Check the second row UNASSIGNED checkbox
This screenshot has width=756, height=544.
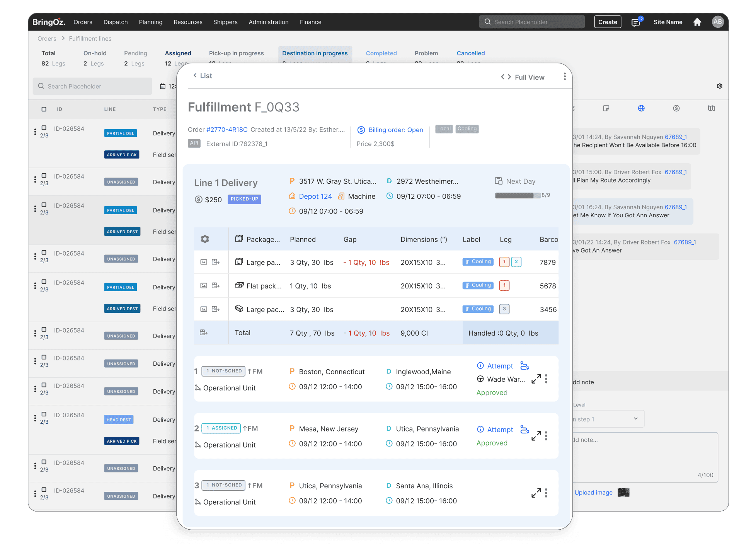pos(44,176)
